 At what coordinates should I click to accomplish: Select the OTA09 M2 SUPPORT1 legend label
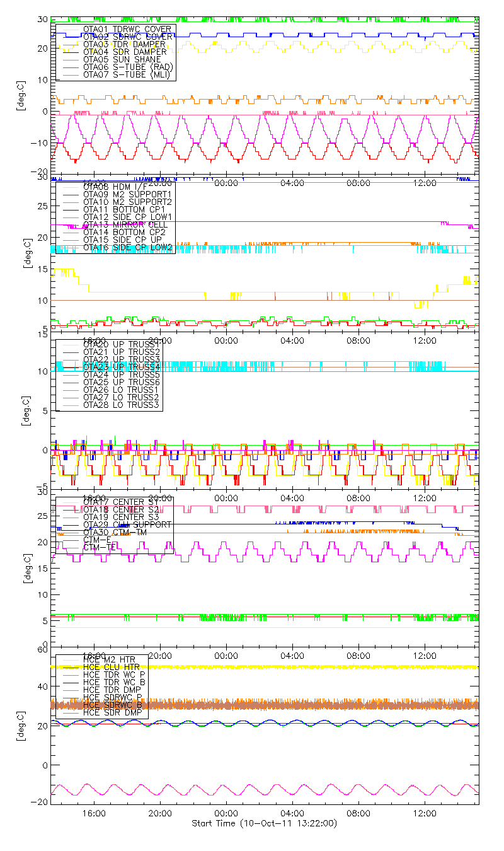click(127, 194)
